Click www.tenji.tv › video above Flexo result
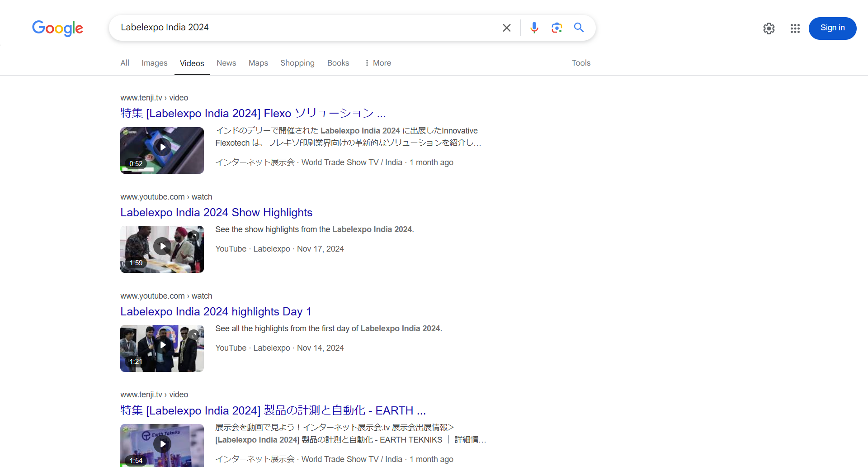 pos(154,98)
